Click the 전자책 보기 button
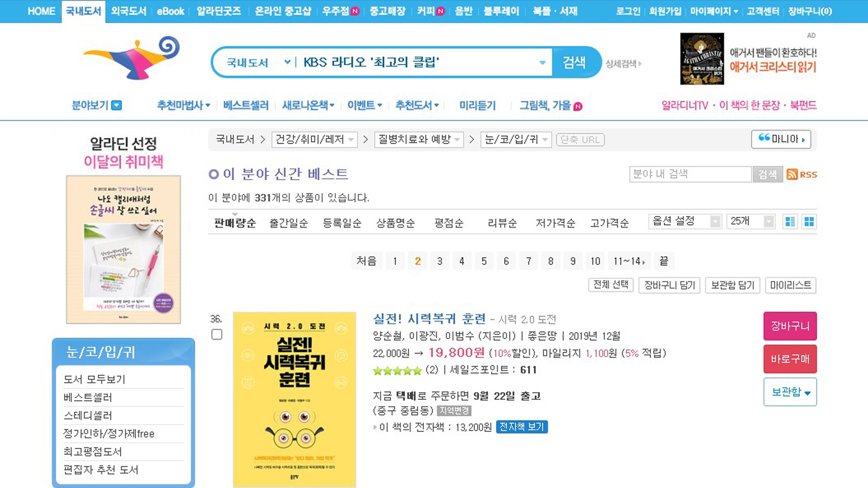868x488 pixels. (522, 427)
